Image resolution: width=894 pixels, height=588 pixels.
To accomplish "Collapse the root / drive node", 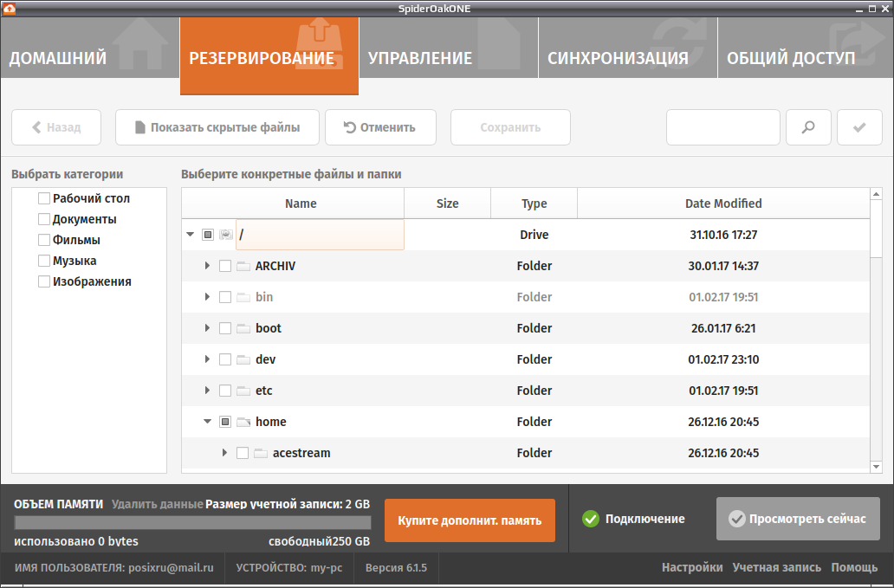I will click(191, 234).
